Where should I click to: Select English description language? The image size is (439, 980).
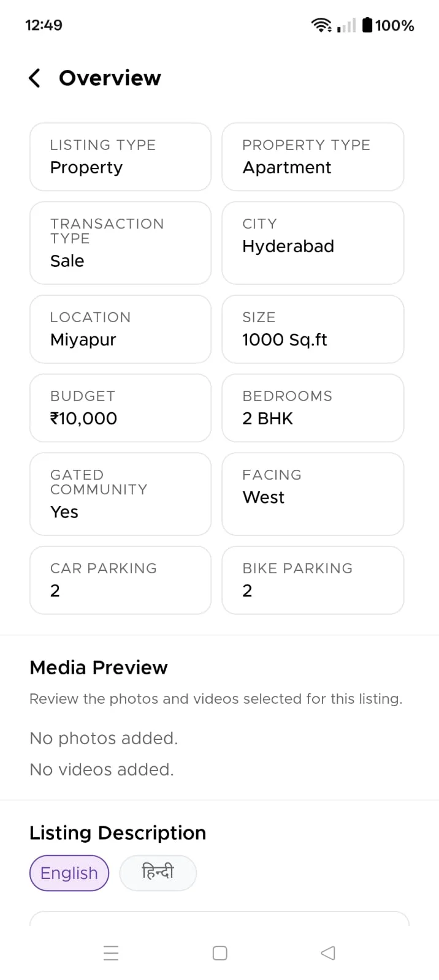click(x=69, y=873)
